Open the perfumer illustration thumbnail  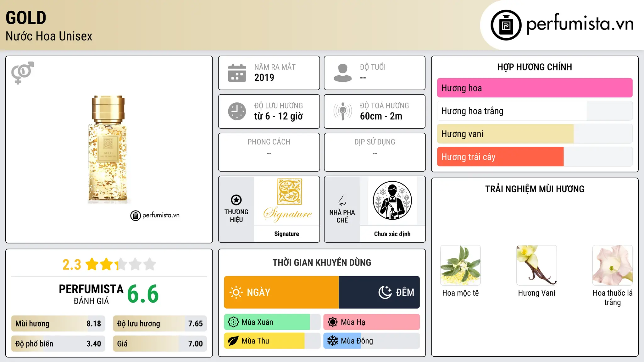point(392,200)
